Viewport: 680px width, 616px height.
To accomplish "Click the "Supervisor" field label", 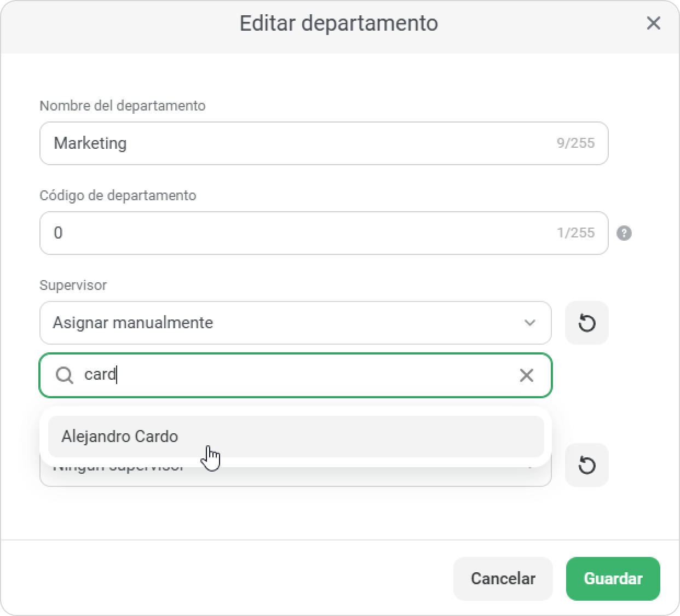I will coord(73,285).
